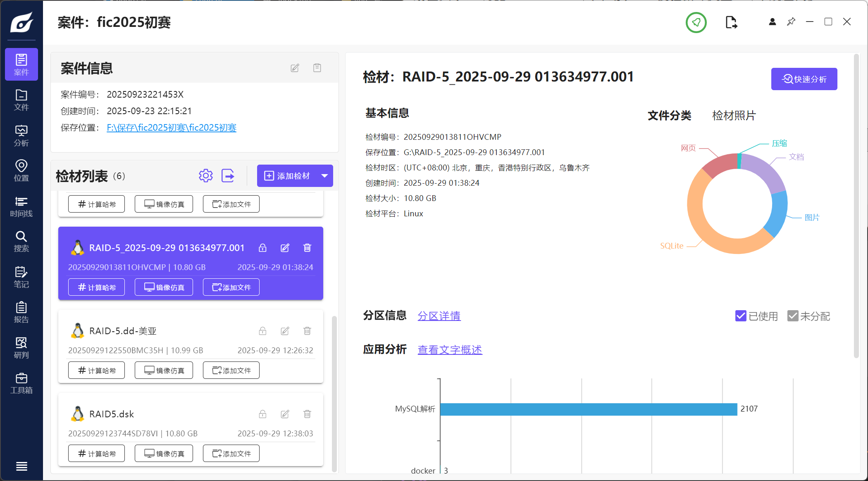The image size is (868, 481).
Task: Open the 时间线 timeline sidebar icon
Action: [21, 206]
